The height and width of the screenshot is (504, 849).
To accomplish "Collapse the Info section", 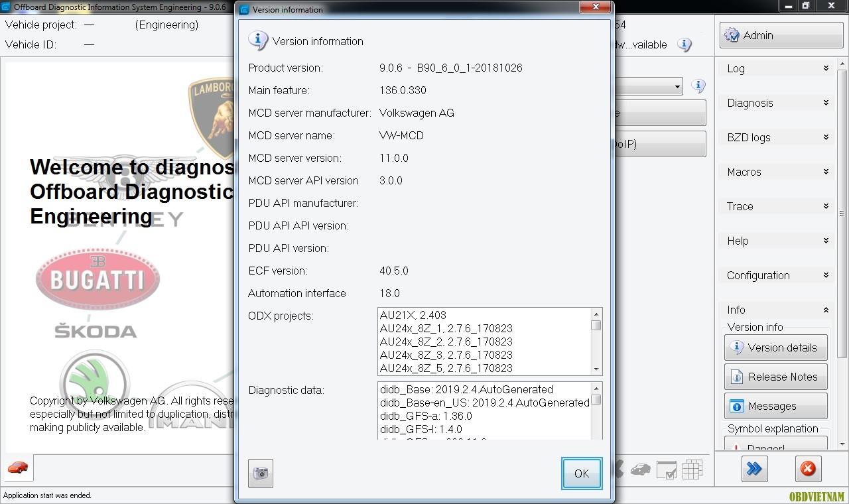I will pos(776,310).
